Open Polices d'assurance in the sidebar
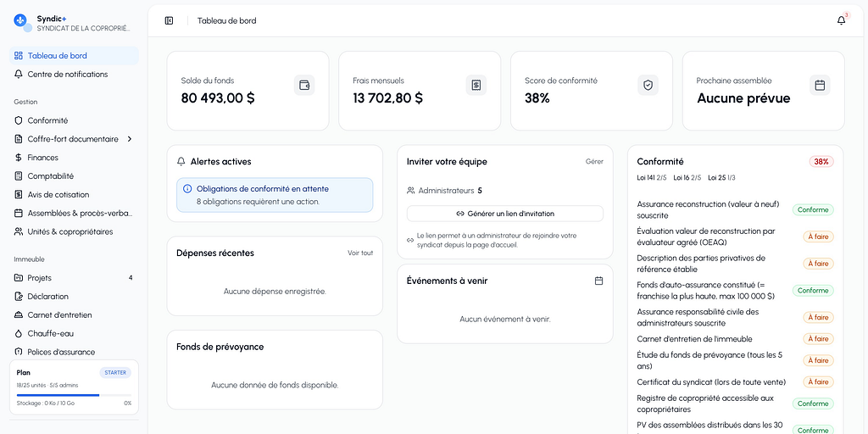 coord(75,352)
